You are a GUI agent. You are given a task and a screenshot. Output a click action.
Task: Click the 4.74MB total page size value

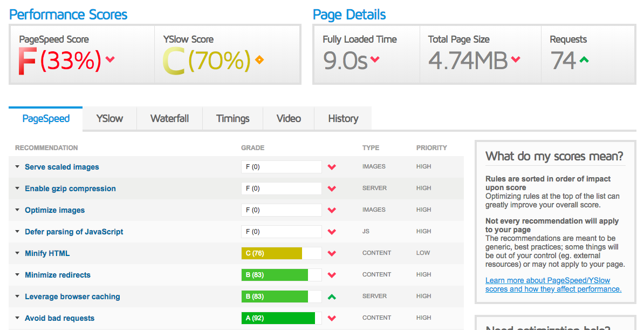(468, 60)
